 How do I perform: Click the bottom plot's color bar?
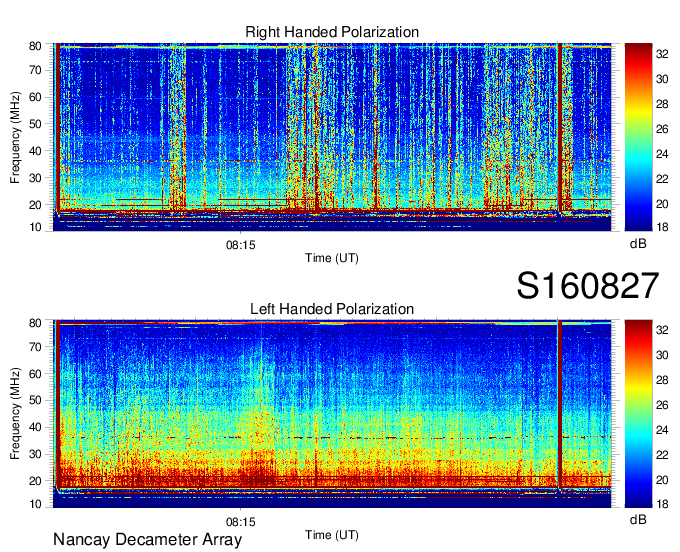coord(638,414)
